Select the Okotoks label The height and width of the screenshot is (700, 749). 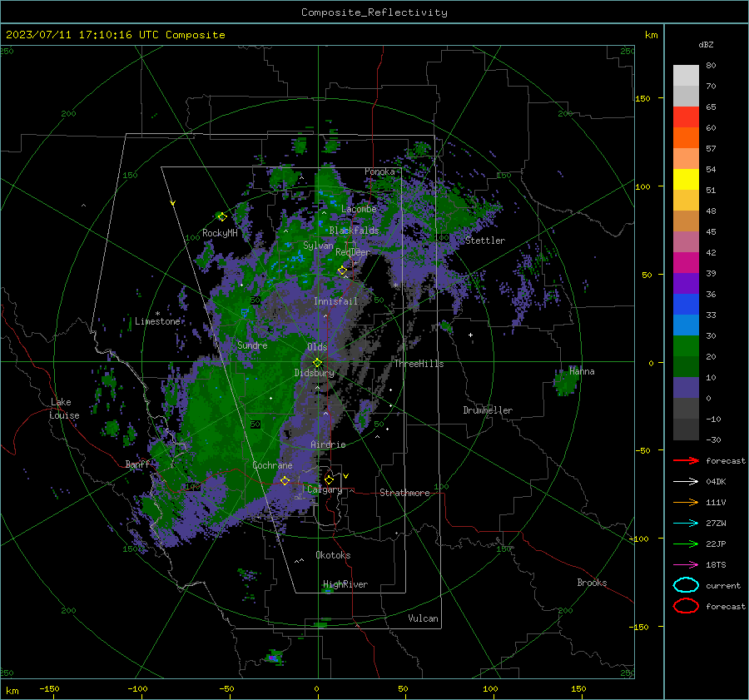(x=333, y=555)
